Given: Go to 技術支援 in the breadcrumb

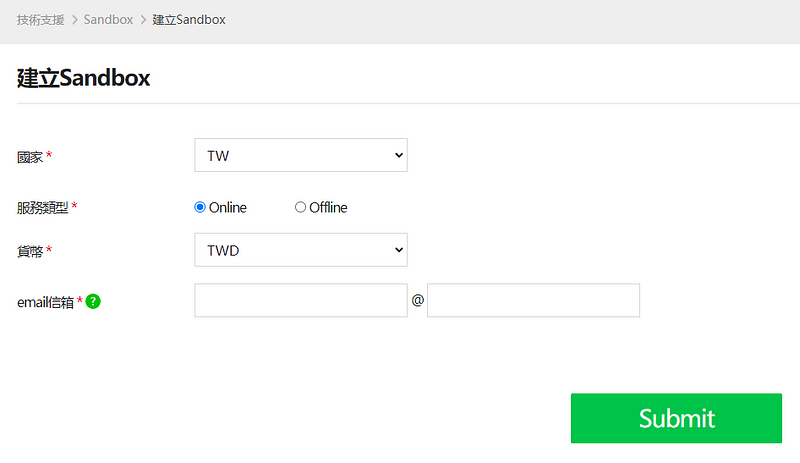Looking at the screenshot, I should click(40, 20).
